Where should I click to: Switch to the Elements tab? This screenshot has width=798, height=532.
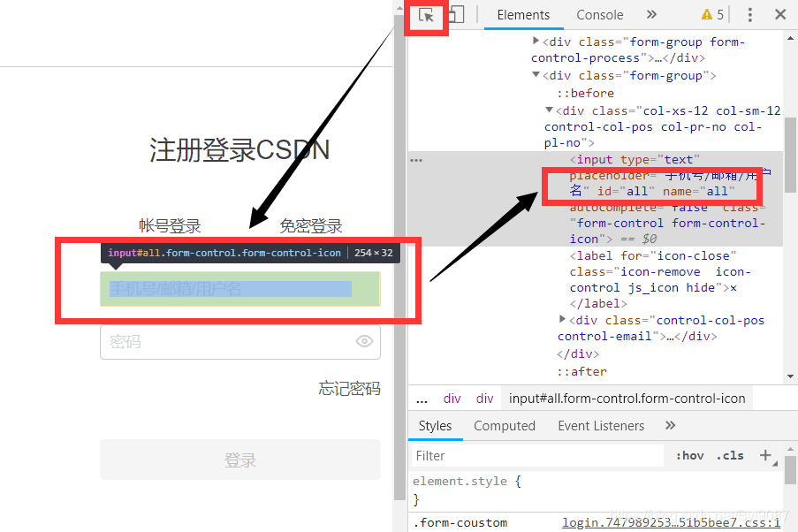tap(523, 15)
